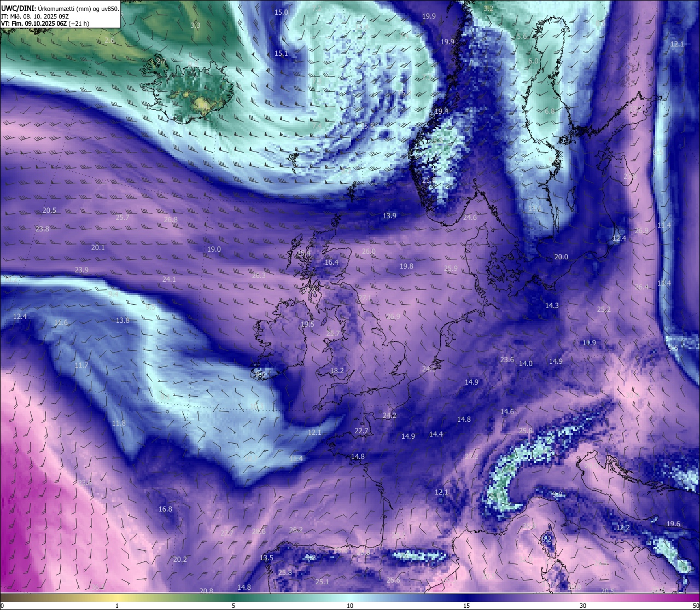Click the 12.2 value over Italy

(623, 527)
